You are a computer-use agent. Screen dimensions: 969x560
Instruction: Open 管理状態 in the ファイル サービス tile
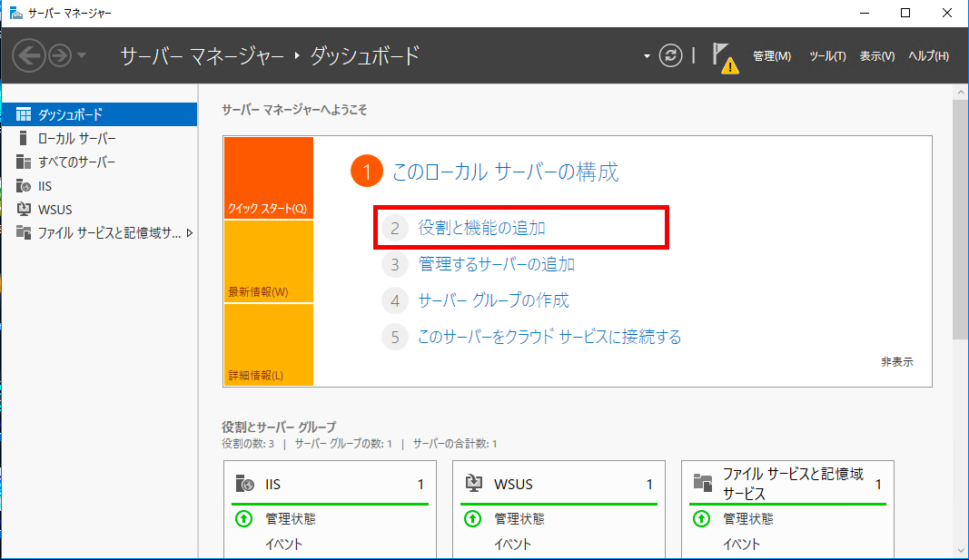click(747, 518)
